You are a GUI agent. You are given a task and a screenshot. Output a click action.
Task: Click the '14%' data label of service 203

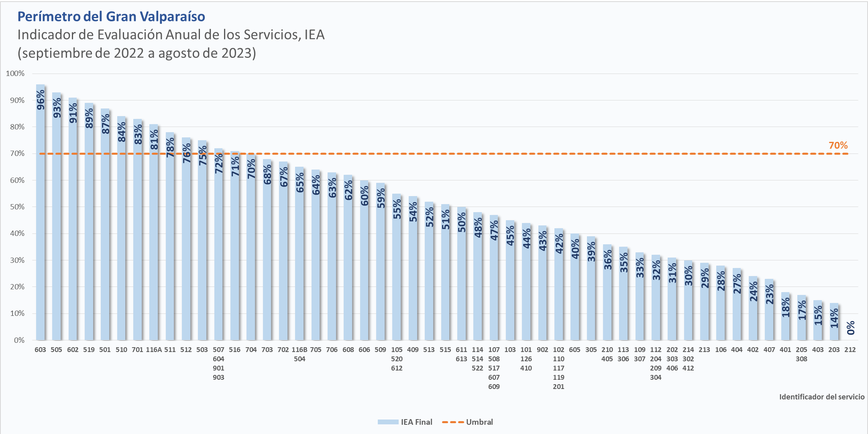coord(834,318)
